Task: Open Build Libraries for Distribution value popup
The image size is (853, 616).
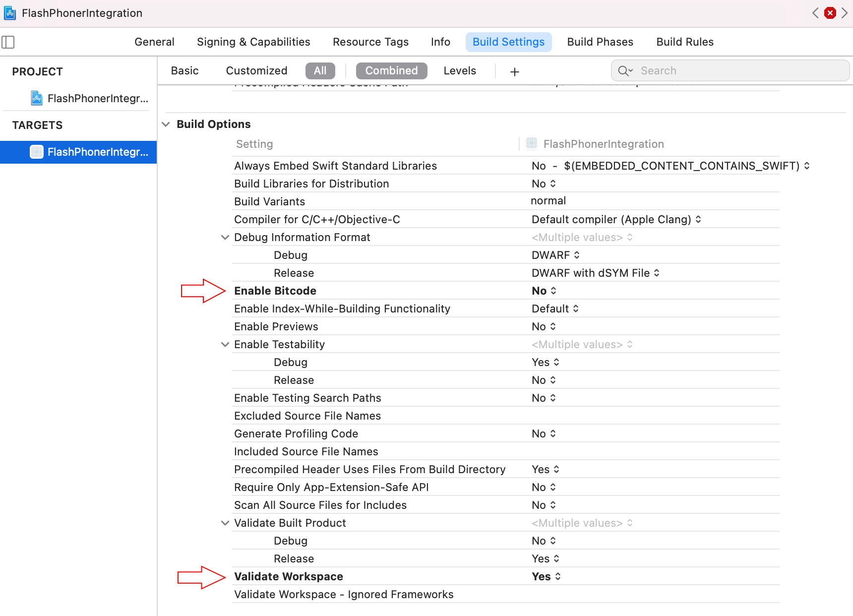Action: point(544,184)
